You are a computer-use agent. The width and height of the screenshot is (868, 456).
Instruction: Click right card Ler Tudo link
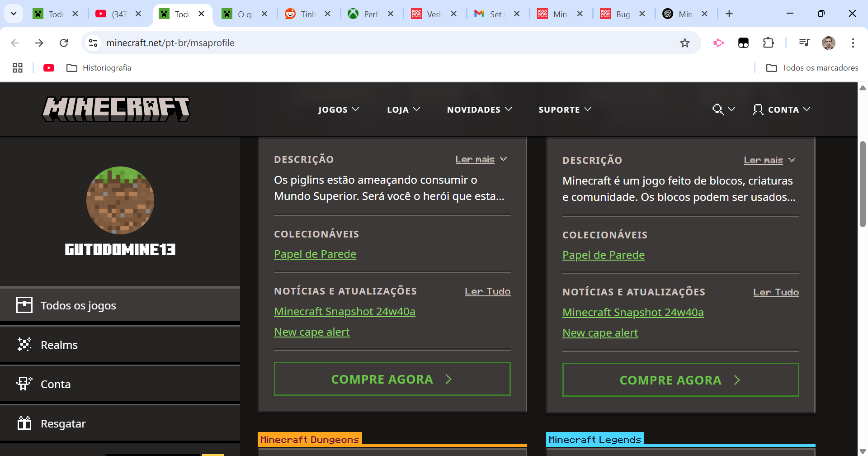coord(776,292)
